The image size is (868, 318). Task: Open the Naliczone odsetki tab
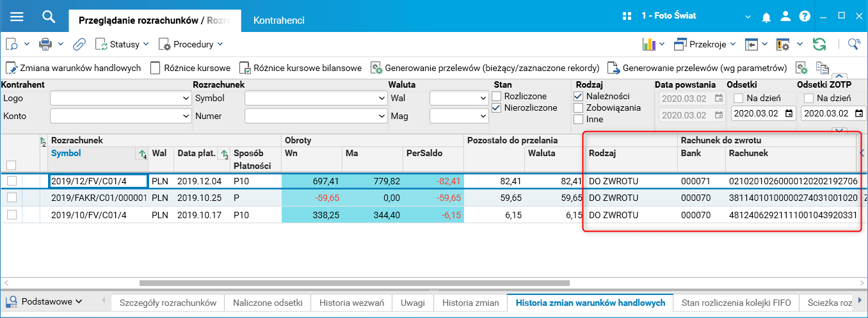pos(268,303)
